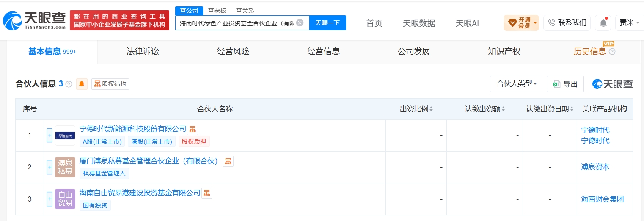The height and width of the screenshot is (221, 644).
Task: Expand row 1 宁德时代 details
Action: click(x=50, y=135)
